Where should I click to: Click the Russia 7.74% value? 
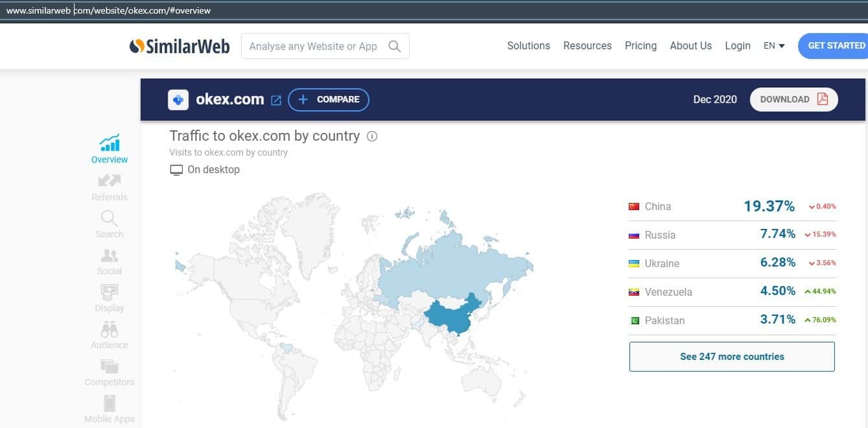coord(778,234)
